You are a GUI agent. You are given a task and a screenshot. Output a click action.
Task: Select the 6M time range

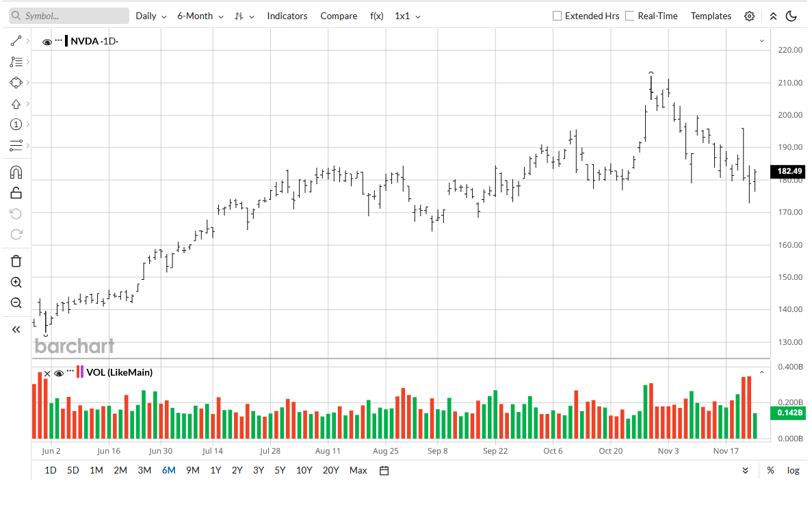coord(169,471)
